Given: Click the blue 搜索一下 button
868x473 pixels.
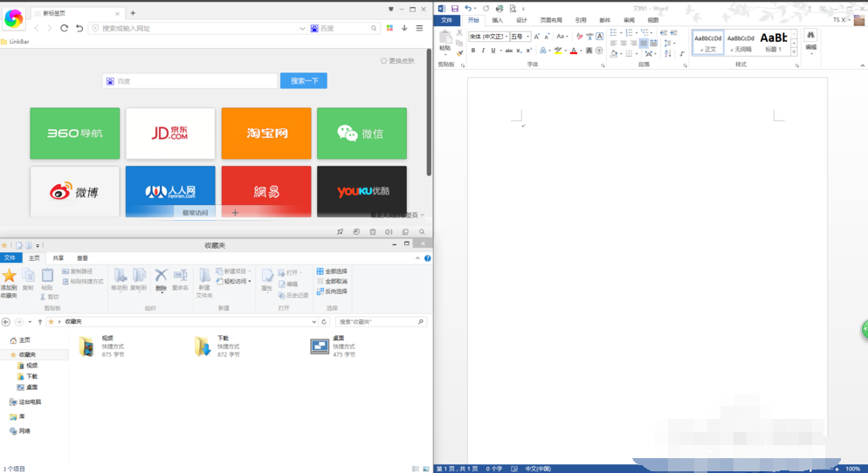Looking at the screenshot, I should (303, 81).
